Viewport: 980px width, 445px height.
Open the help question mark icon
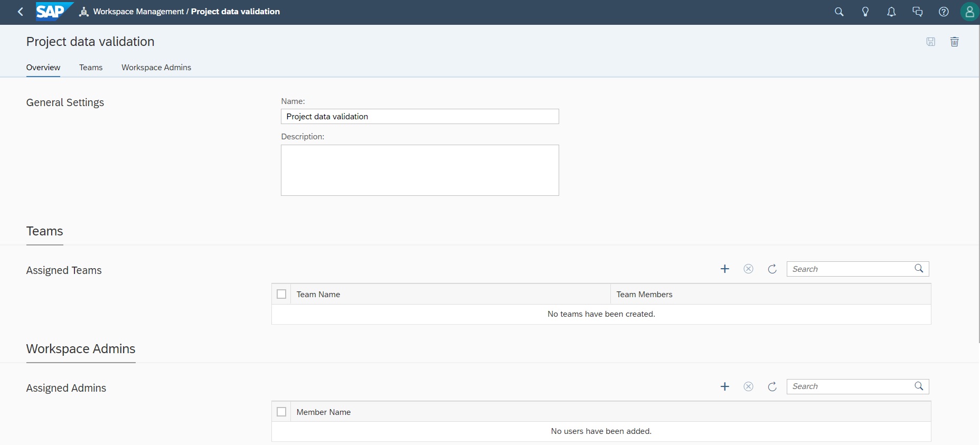coord(944,12)
